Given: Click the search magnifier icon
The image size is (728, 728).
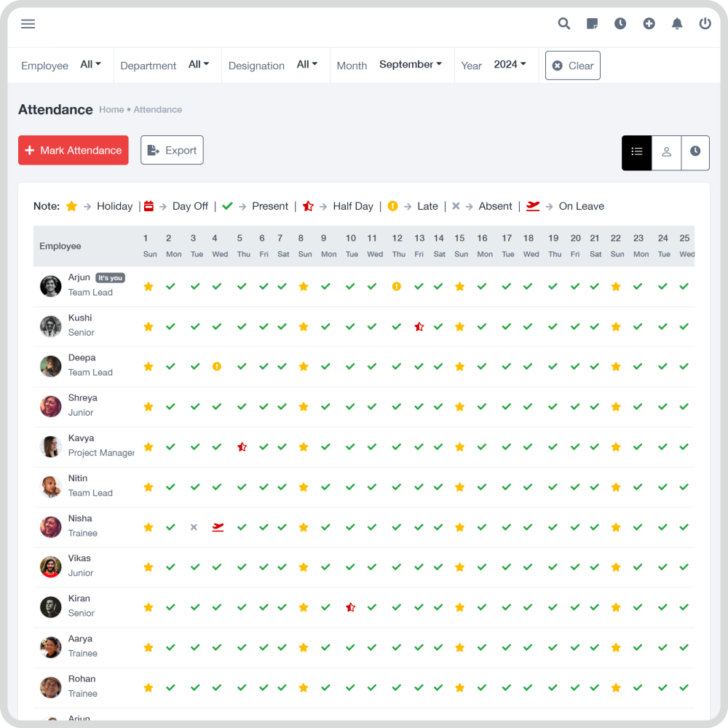Looking at the screenshot, I should [x=563, y=24].
